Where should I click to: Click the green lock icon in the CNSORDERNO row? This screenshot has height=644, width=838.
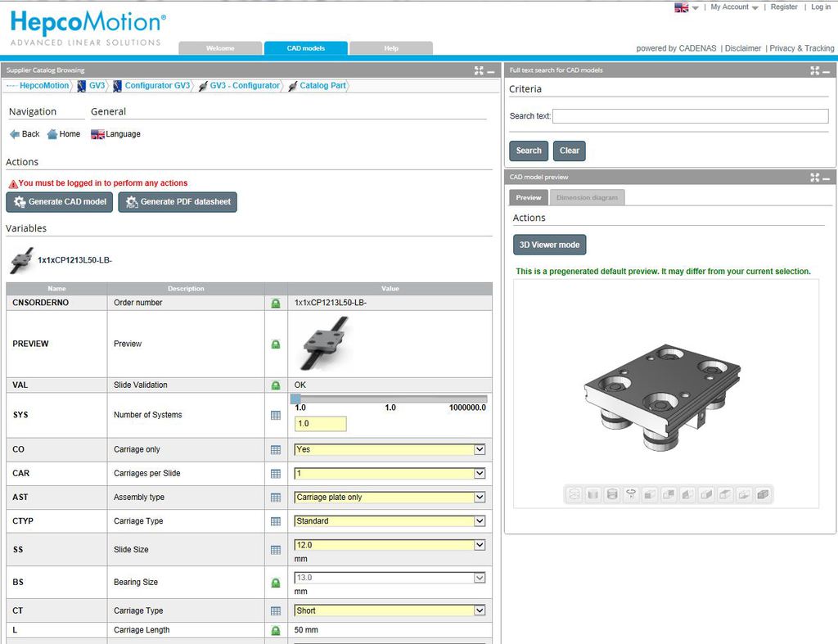[276, 303]
